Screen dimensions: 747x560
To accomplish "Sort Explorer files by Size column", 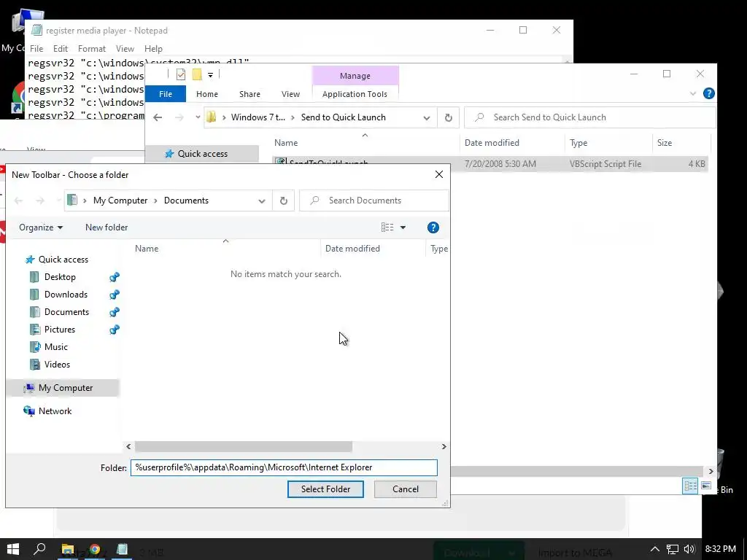I will coord(664,143).
